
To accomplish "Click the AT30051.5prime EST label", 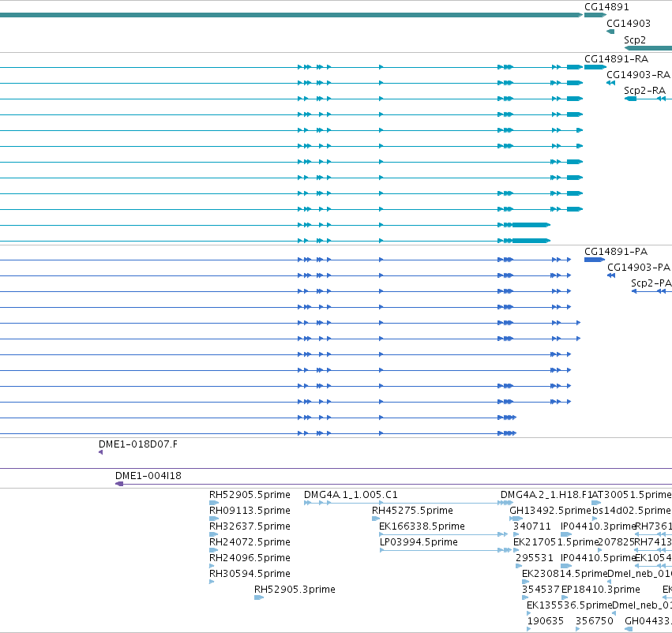I will point(632,495).
